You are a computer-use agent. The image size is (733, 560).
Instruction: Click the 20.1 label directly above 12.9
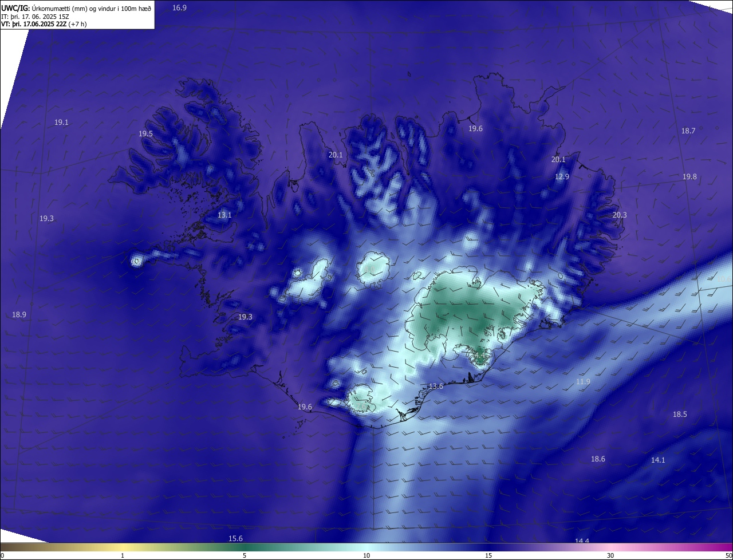click(x=558, y=159)
